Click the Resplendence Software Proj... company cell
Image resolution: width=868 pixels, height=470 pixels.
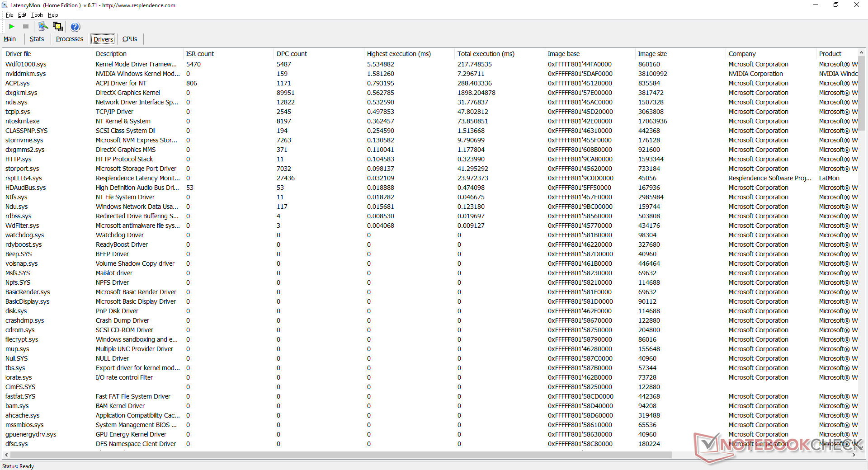tap(770, 178)
